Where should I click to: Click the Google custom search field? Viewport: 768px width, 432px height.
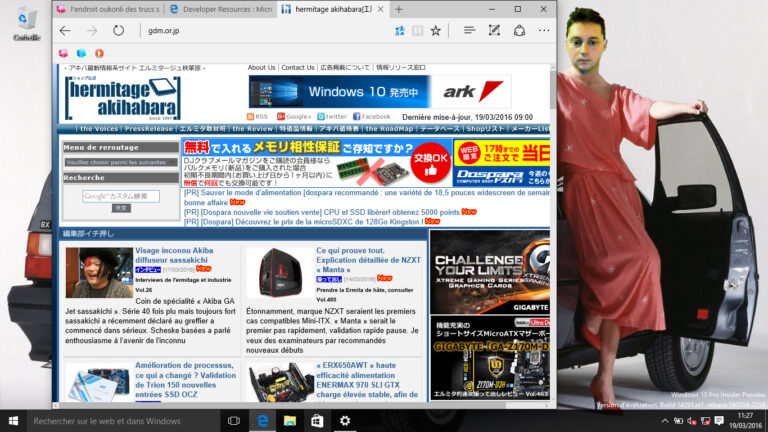(121, 196)
